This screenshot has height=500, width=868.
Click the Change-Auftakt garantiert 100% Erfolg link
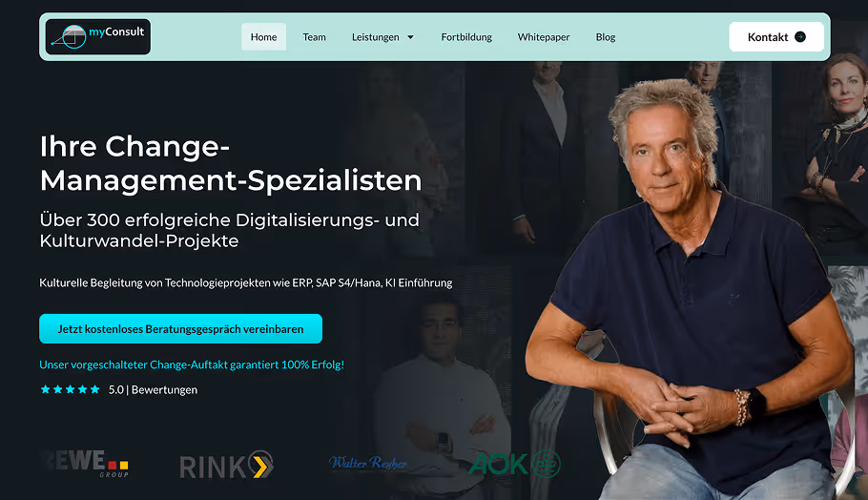[x=192, y=365]
